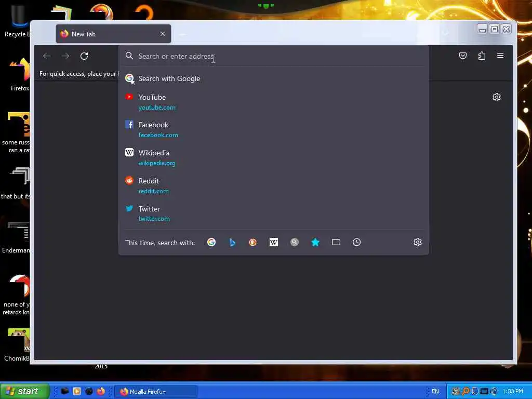Open the Recycle Bin desktop icon
The height and width of the screenshot is (399, 532).
(x=16, y=20)
